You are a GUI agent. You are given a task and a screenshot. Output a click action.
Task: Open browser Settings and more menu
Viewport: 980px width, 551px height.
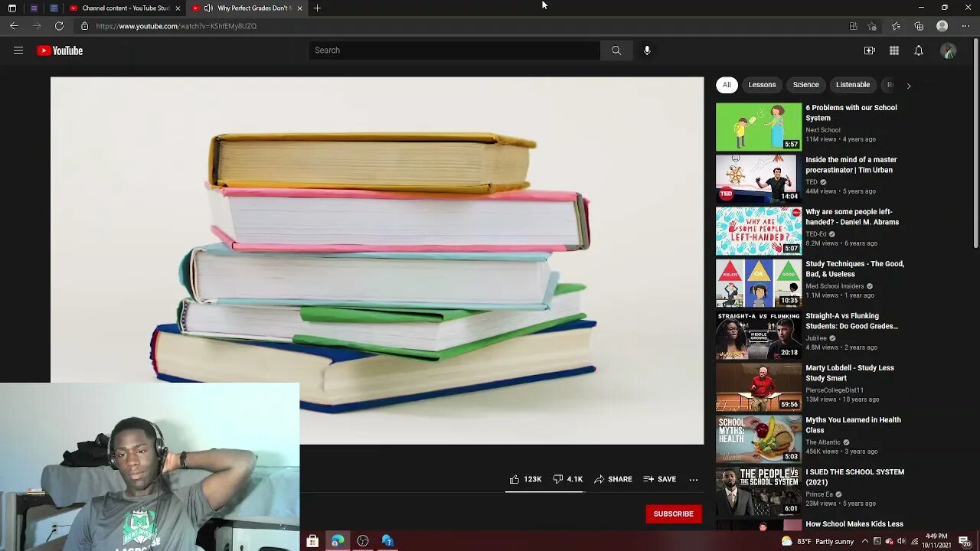point(965,26)
